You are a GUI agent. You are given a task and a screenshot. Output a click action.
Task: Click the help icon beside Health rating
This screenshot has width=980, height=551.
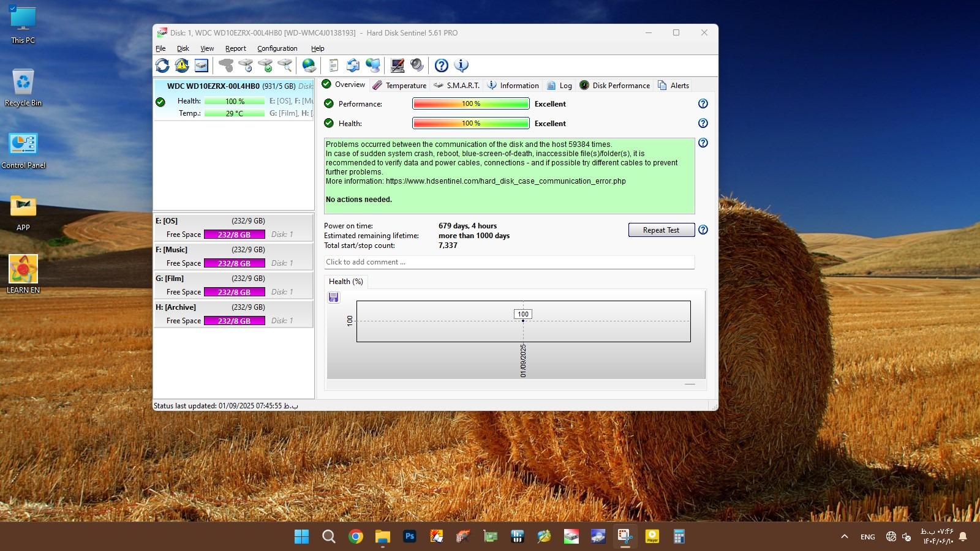703,123
